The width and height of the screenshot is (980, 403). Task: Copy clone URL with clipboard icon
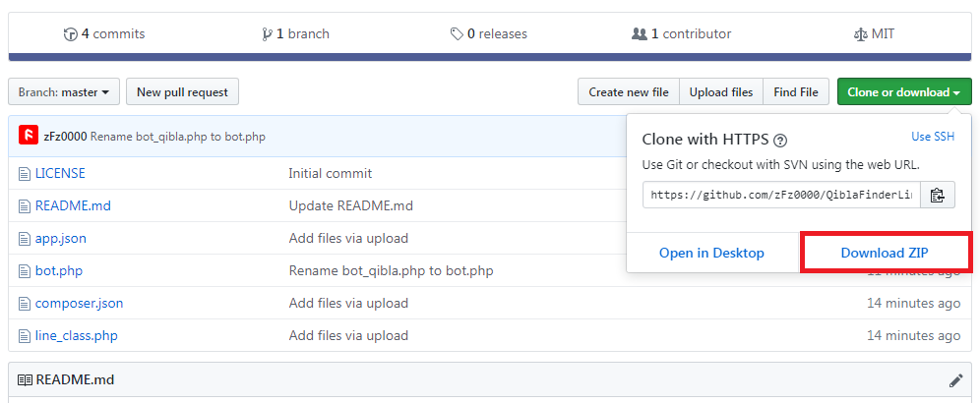click(938, 195)
